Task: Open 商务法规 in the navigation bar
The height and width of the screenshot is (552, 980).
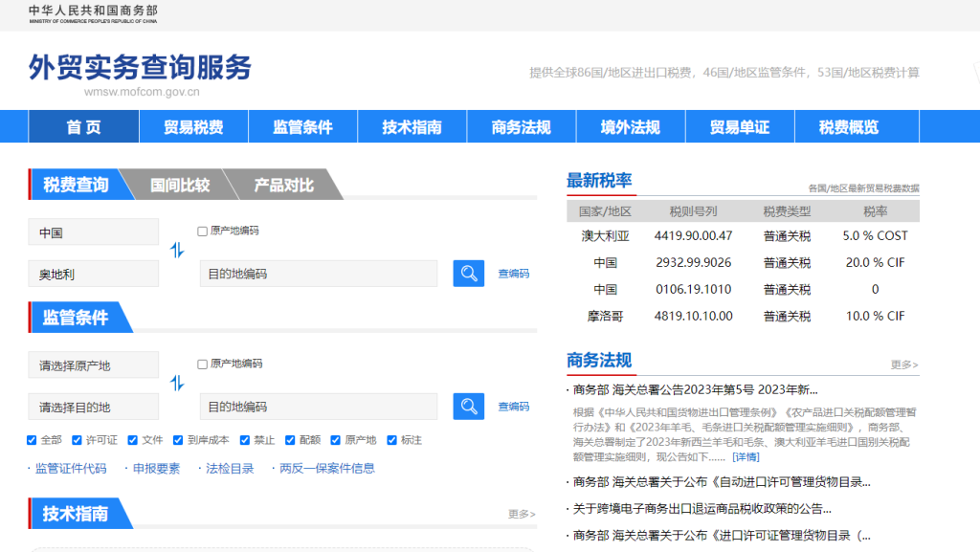Action: [x=522, y=127]
